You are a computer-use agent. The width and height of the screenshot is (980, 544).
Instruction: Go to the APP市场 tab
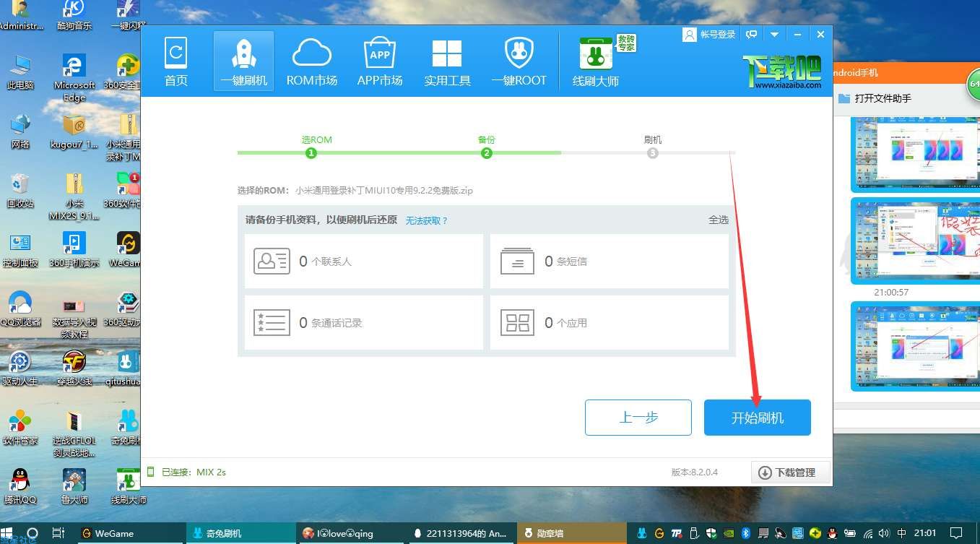(x=380, y=62)
